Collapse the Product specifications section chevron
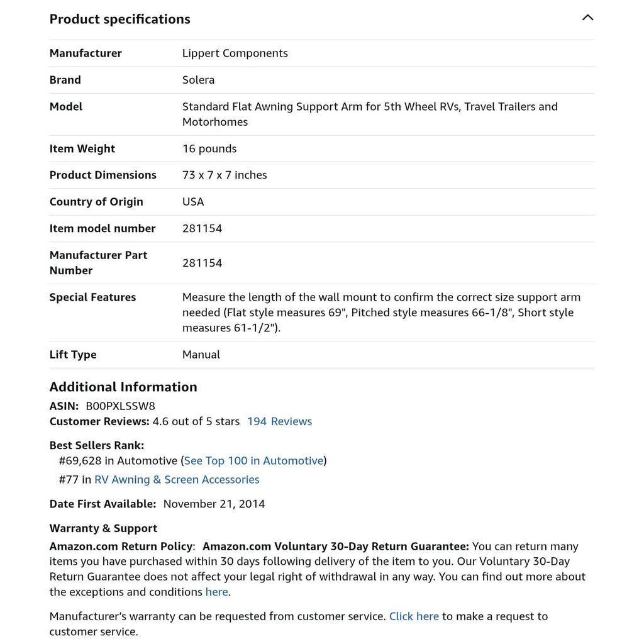644x644 pixels. [588, 18]
